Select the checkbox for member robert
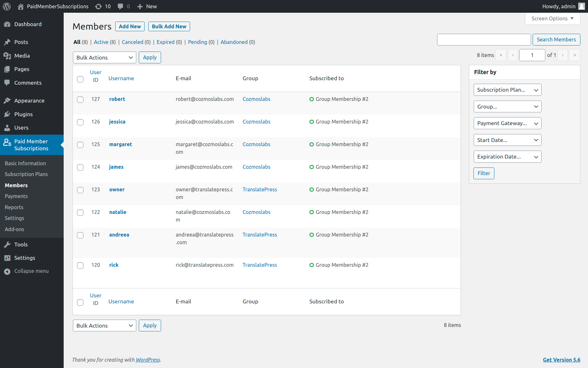The width and height of the screenshot is (588, 368). pos(80,100)
